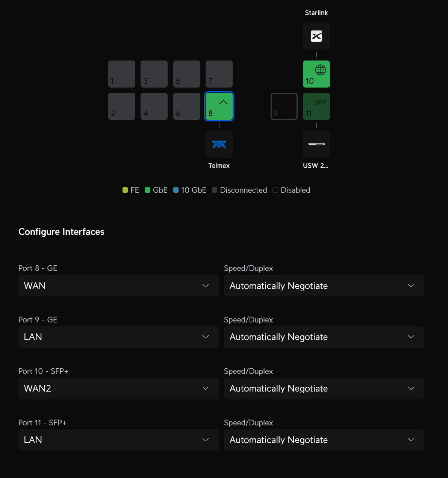Expand Port 11 Speed/Duplex dropdown
The image size is (448, 478).
324,440
